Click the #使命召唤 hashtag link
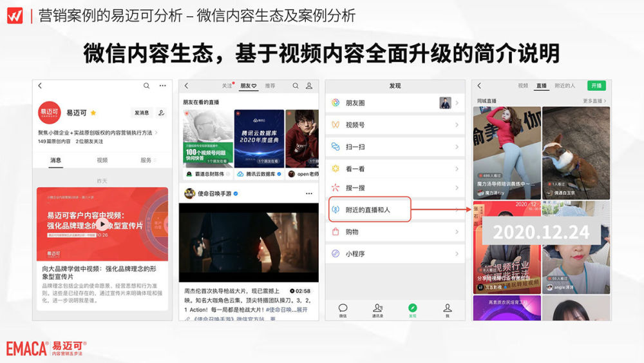 pyautogui.click(x=278, y=309)
